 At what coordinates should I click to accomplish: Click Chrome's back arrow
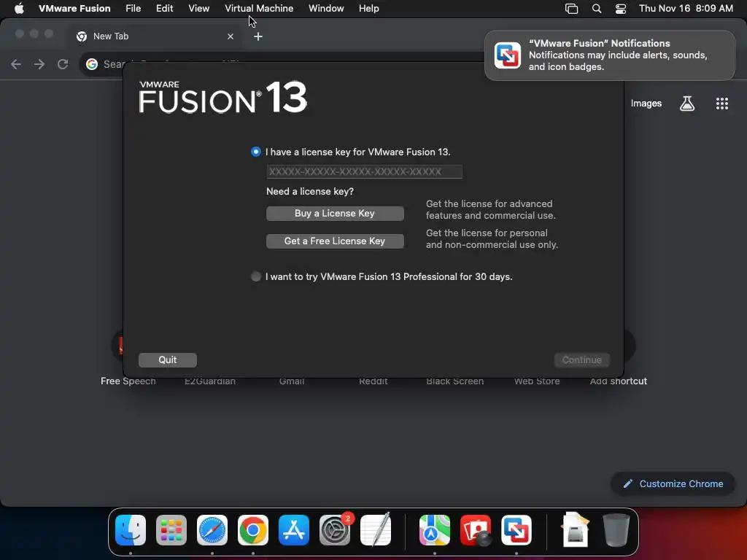pyautogui.click(x=16, y=64)
